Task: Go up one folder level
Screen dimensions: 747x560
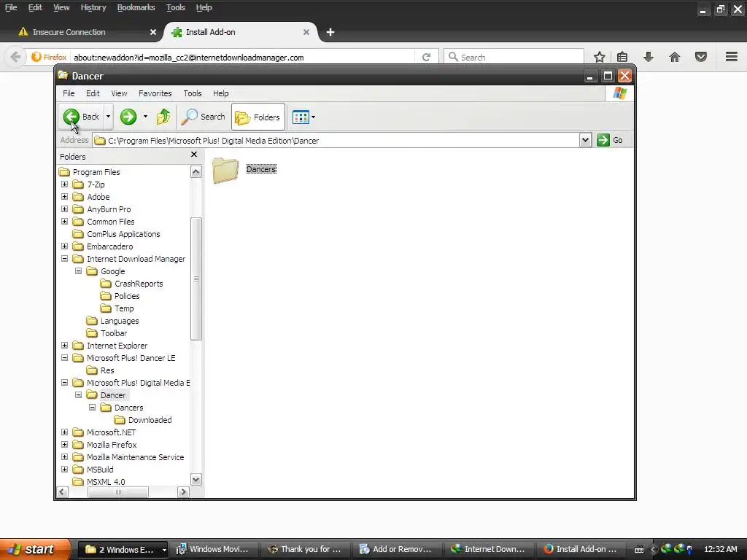Action: (x=163, y=117)
